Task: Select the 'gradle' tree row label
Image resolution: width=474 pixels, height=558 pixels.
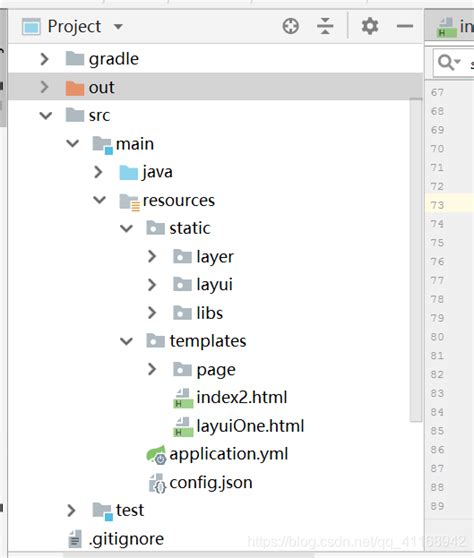Action: coord(114,59)
